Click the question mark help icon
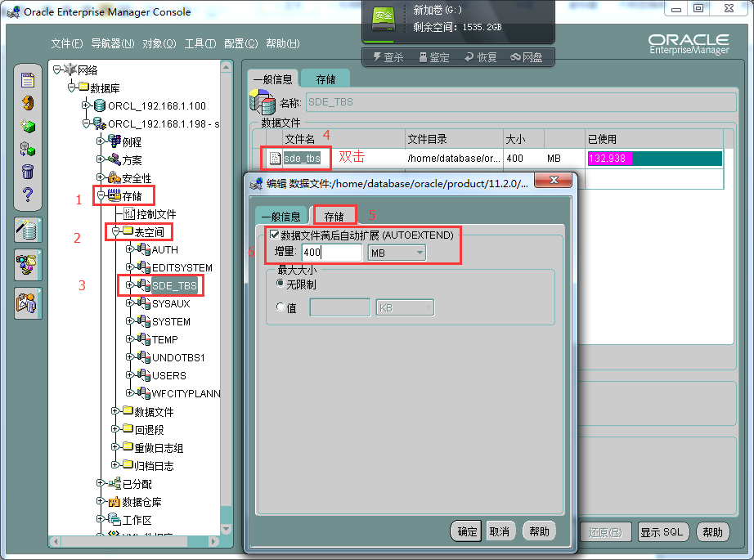Viewport: 754px width, 560px height. coord(28,195)
